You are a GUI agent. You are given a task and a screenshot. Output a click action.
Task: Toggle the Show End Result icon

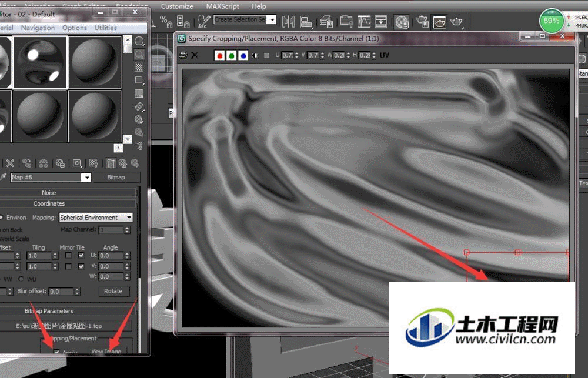(x=111, y=163)
